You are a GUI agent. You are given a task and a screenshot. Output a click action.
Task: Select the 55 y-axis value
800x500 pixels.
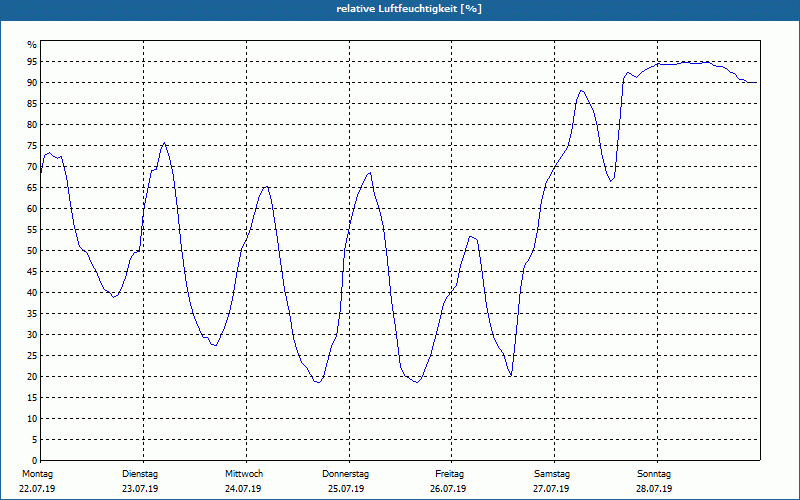coord(32,230)
